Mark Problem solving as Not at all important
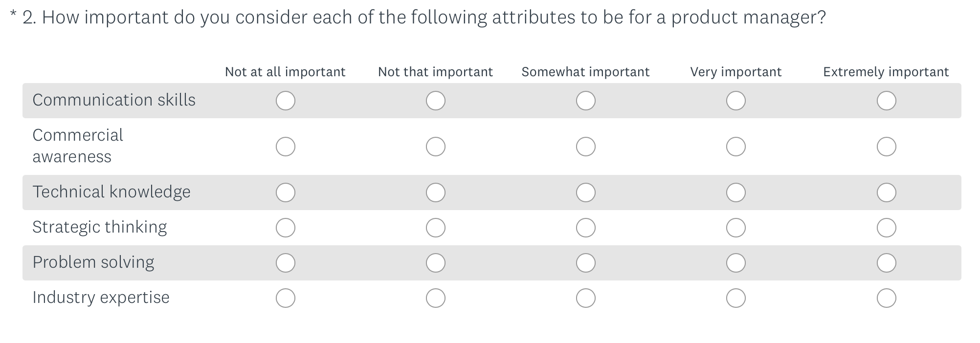 click(x=285, y=263)
